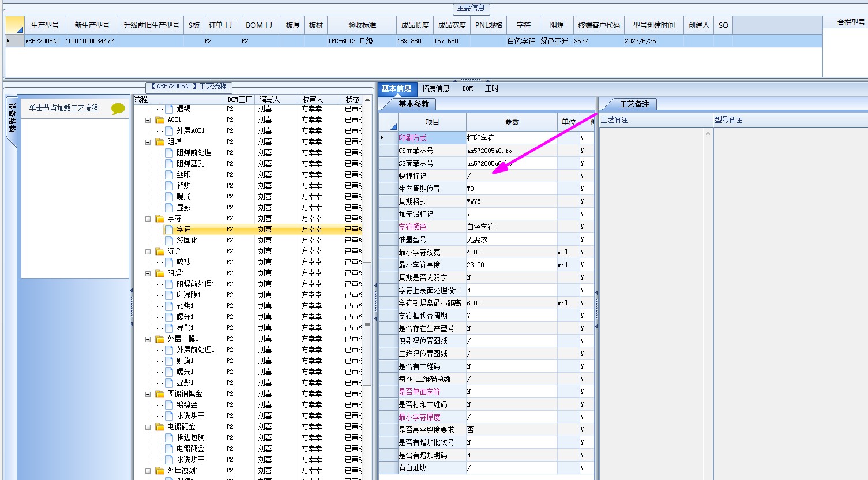The width and height of the screenshot is (868, 480).
Task: Click the document icon beside 印湿膜1
Action: pyautogui.click(x=170, y=295)
